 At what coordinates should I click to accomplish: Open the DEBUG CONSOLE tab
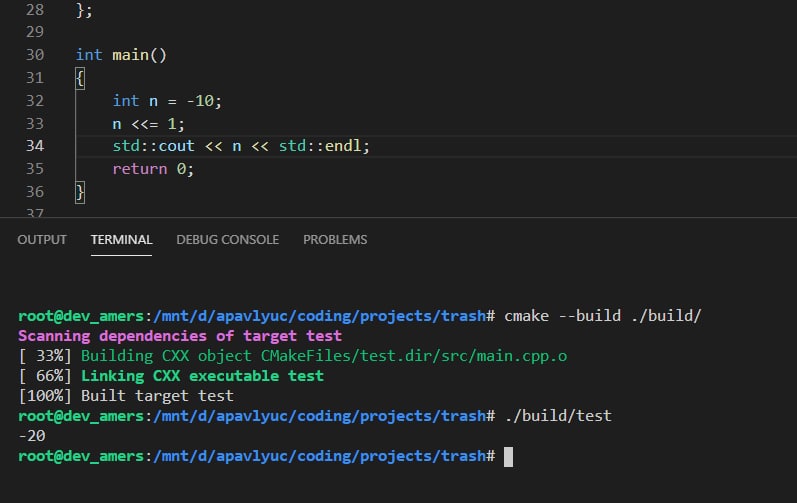coord(228,239)
